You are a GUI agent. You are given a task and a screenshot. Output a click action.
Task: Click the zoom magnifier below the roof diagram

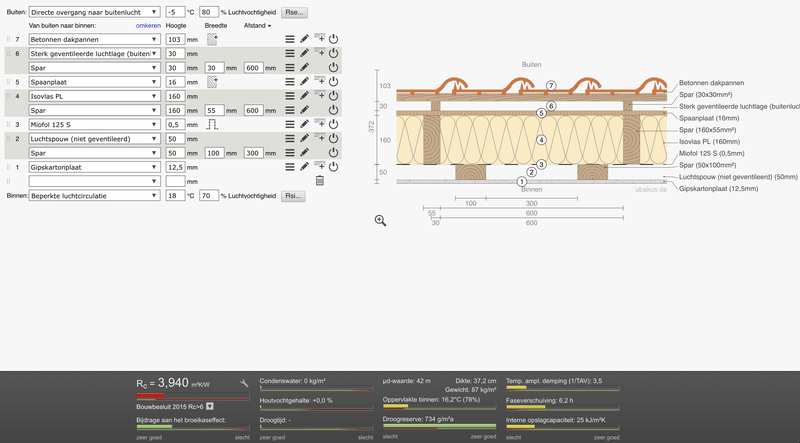click(381, 220)
